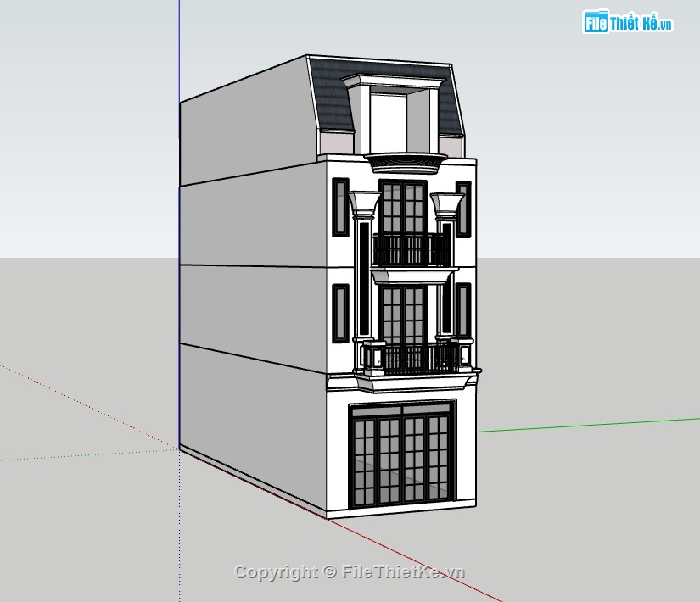Click the solid blue vertical axis line

179,52
